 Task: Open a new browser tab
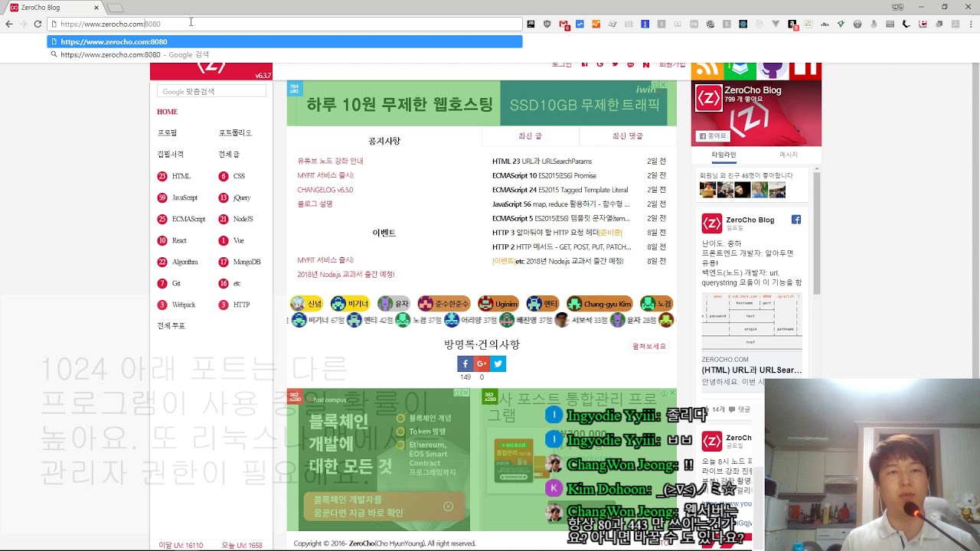[x=115, y=8]
